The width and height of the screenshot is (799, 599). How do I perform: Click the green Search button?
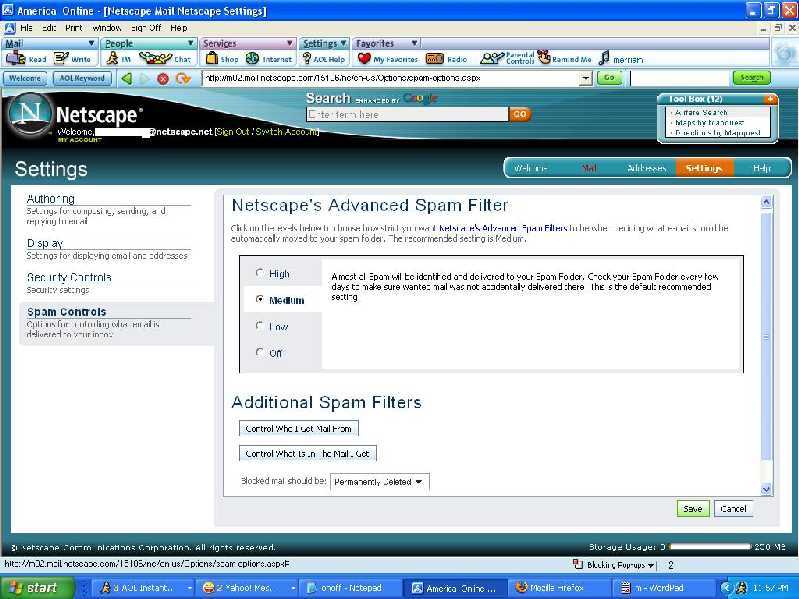[x=752, y=78]
